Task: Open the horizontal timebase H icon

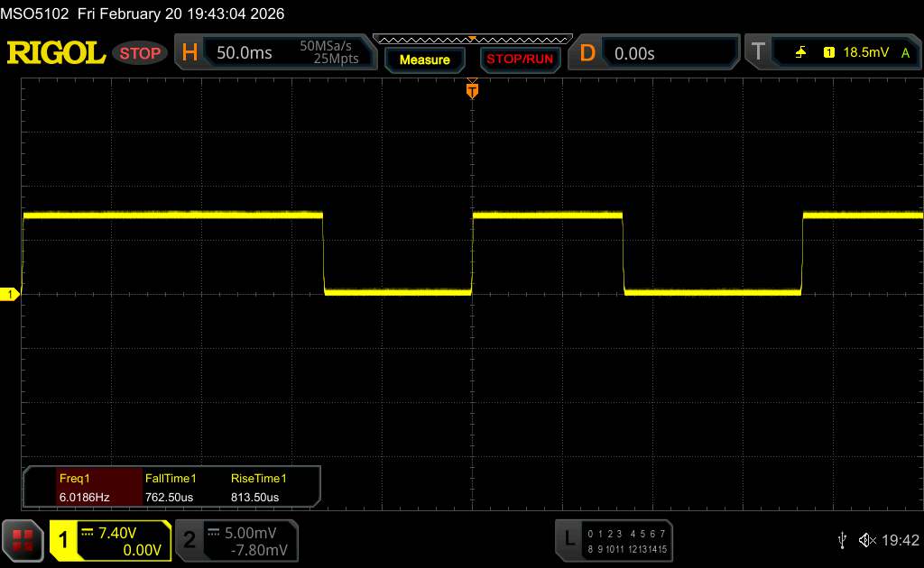Action: (189, 53)
